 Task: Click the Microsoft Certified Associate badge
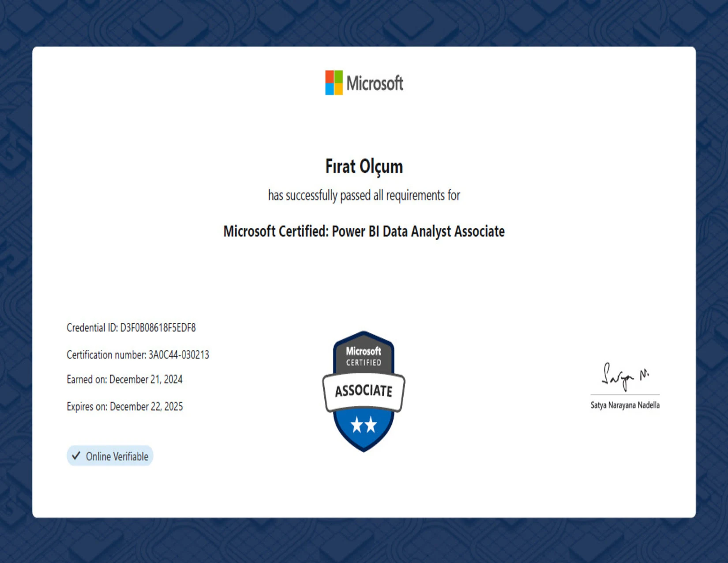point(364,392)
